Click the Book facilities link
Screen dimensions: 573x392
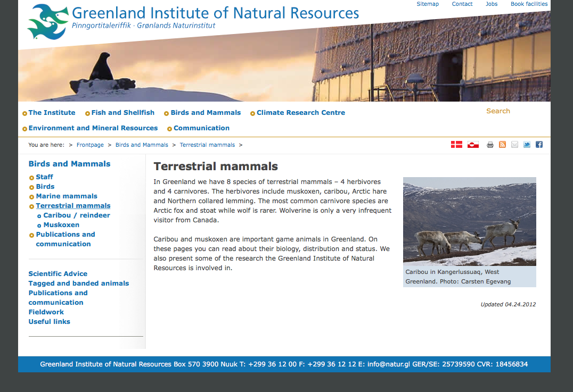click(x=529, y=4)
